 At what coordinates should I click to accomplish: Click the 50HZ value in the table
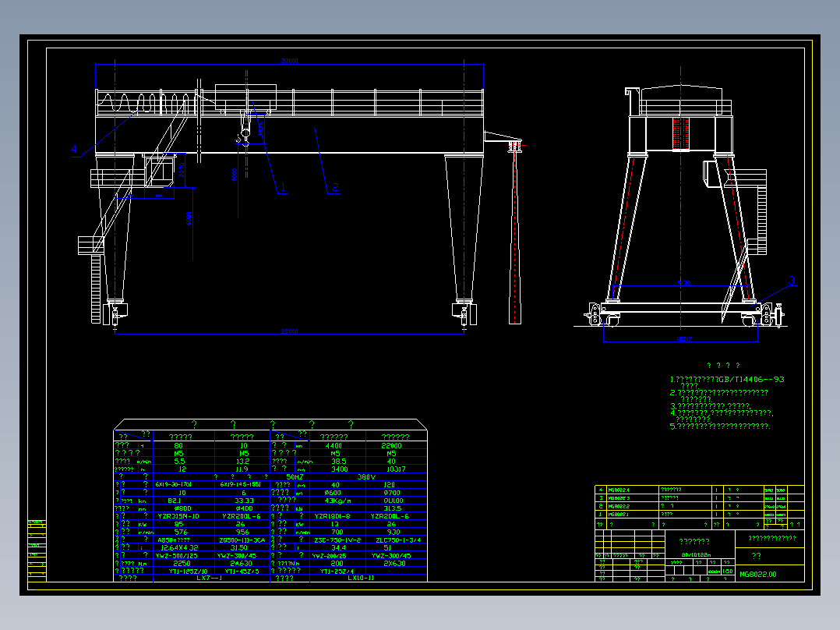295,476
